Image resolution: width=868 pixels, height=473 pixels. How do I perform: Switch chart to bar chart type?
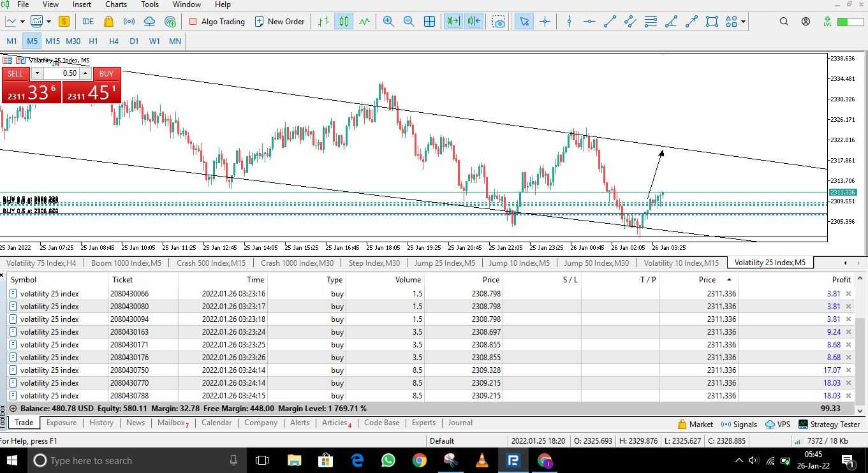click(x=324, y=21)
